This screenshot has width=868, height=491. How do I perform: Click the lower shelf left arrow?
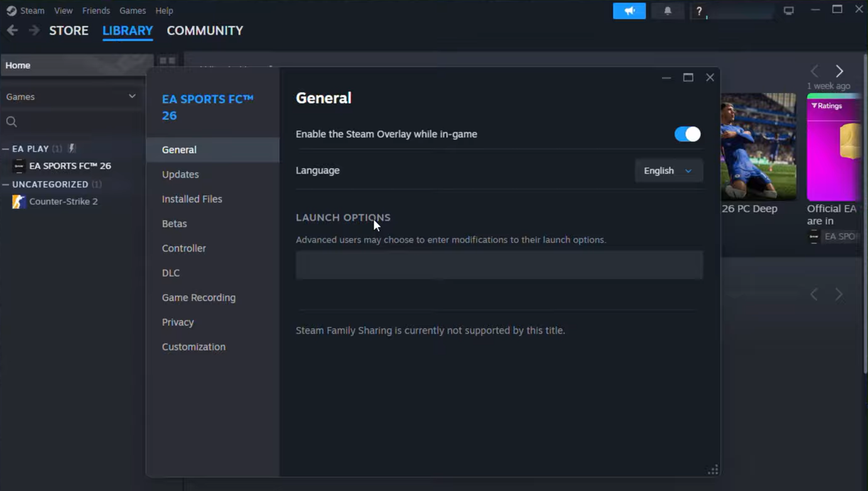(815, 294)
